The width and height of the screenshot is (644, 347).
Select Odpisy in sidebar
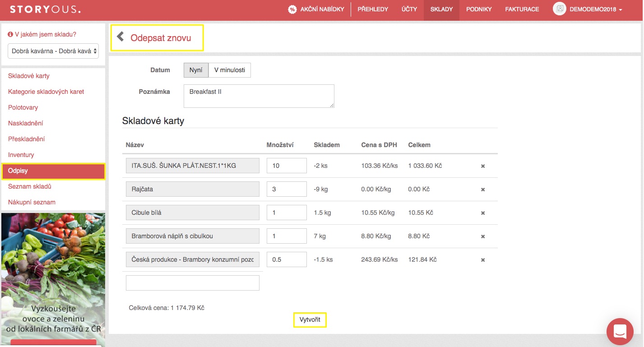53,171
